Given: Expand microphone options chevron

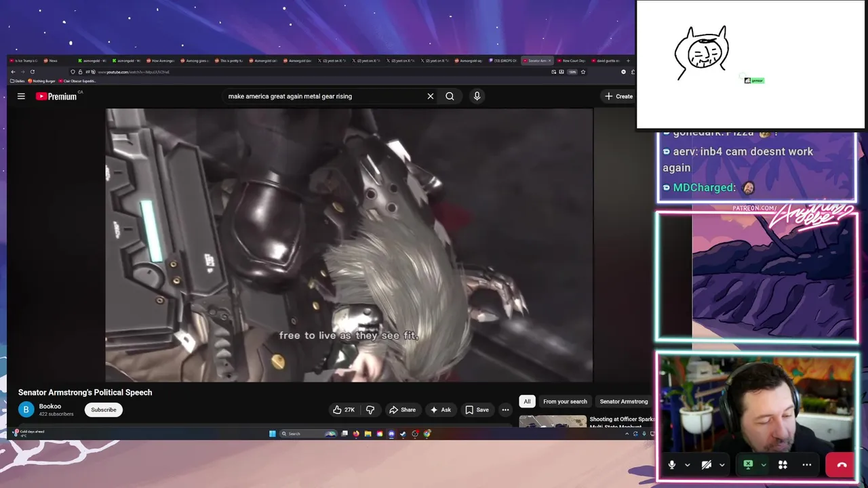Looking at the screenshot, I should [x=688, y=465].
